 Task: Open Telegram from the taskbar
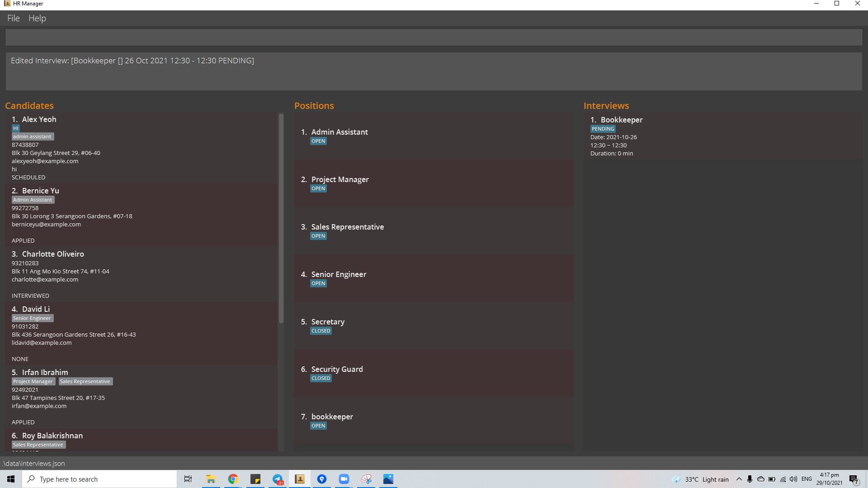click(x=278, y=479)
